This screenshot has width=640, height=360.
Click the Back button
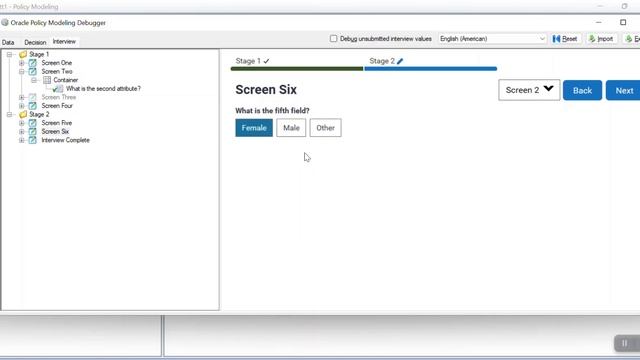point(582,90)
